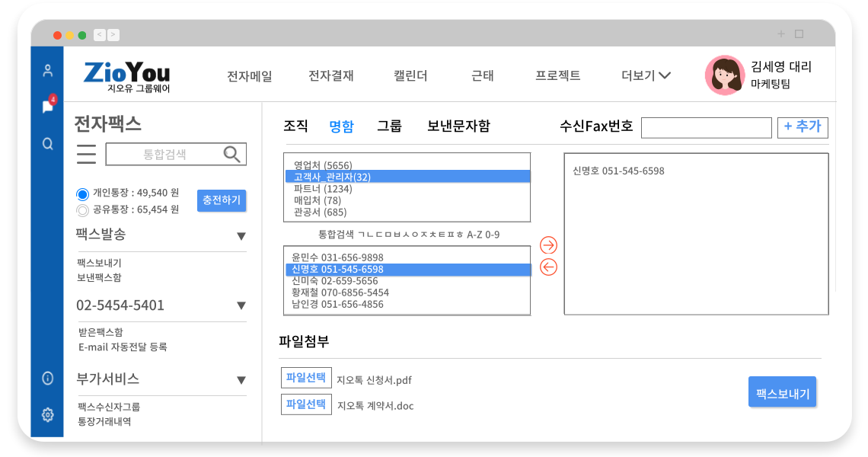Click the left arrow to remove recipient
868x457 pixels.
tap(548, 267)
